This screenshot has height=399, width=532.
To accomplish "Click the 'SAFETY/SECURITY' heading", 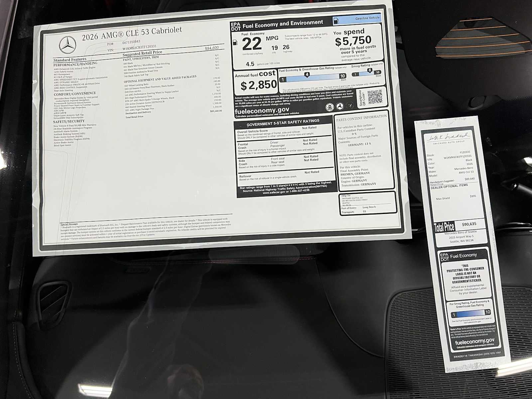I will pyautogui.click(x=69, y=121).
